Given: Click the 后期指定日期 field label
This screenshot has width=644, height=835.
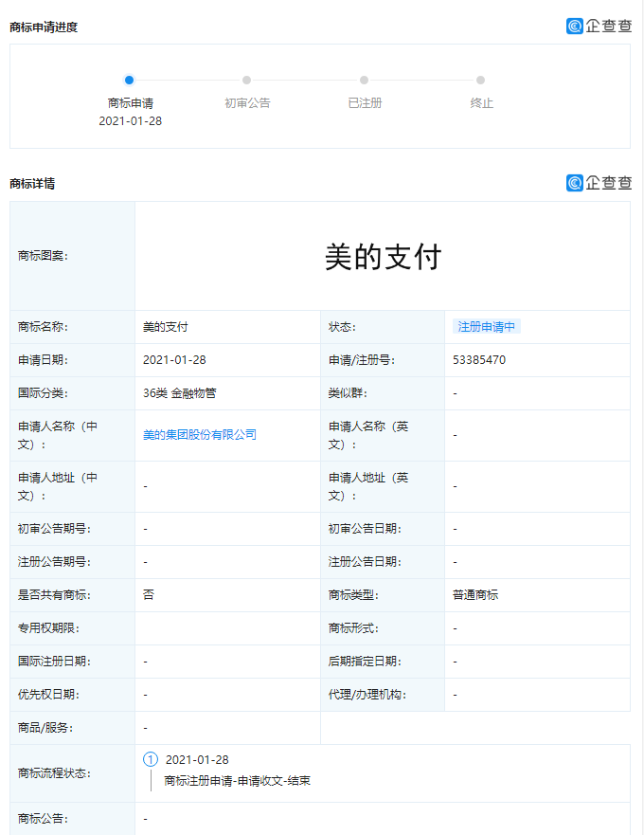Looking at the screenshot, I should click(366, 662).
